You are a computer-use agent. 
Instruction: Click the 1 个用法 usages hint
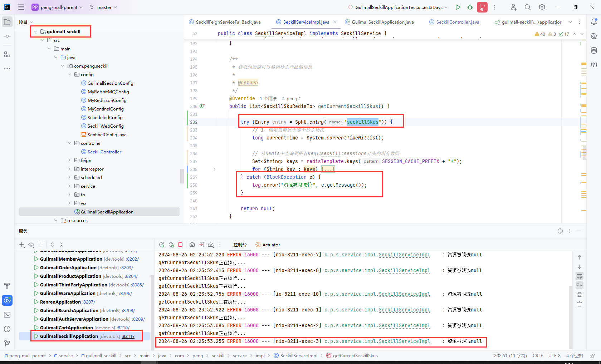pos(268,98)
